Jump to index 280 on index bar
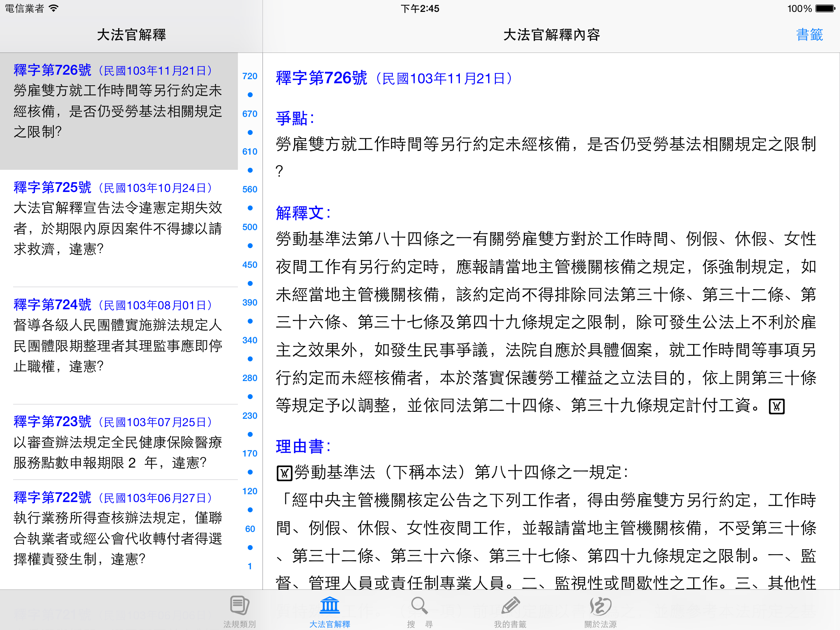The image size is (840, 630). pos(250,378)
